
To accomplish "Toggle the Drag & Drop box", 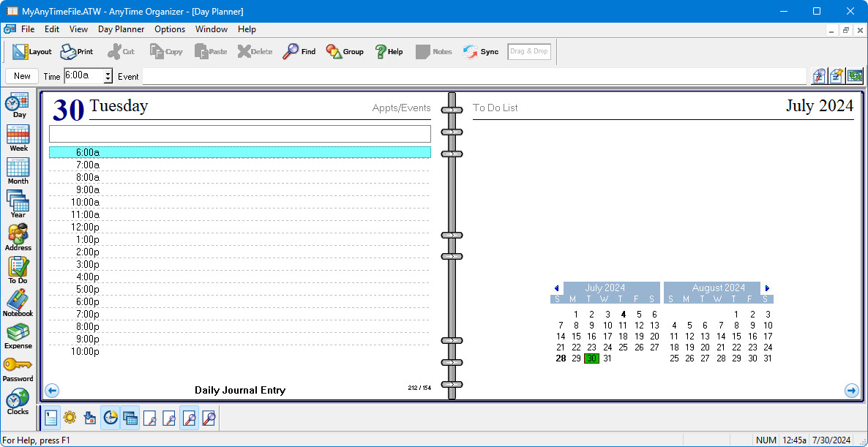I will pos(529,51).
